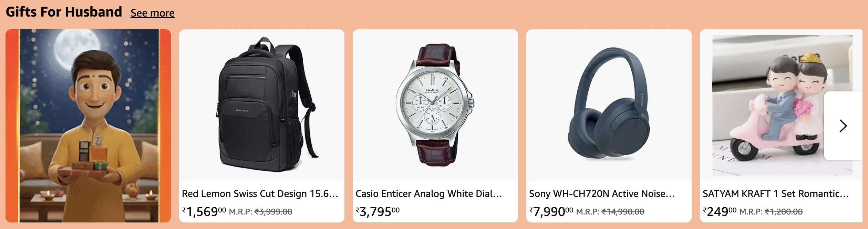This screenshot has height=229, width=868.
Task: Click the Casio watch product image
Action: click(435, 105)
